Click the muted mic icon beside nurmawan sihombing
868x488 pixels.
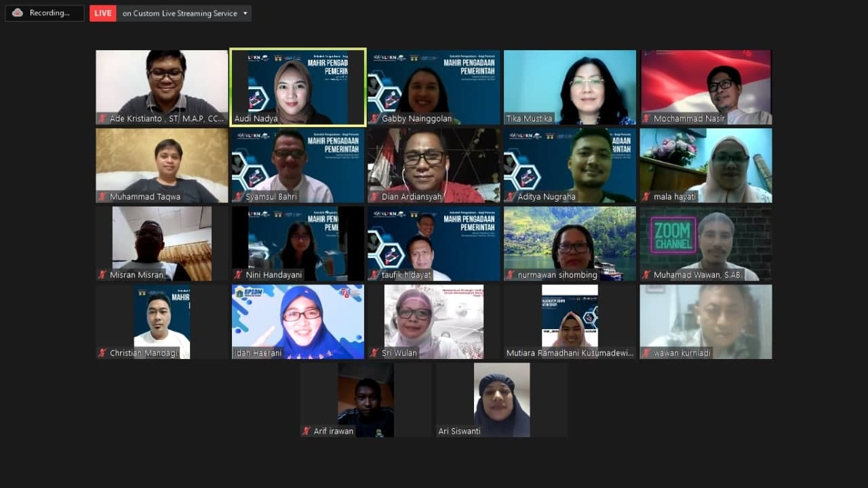click(x=511, y=275)
